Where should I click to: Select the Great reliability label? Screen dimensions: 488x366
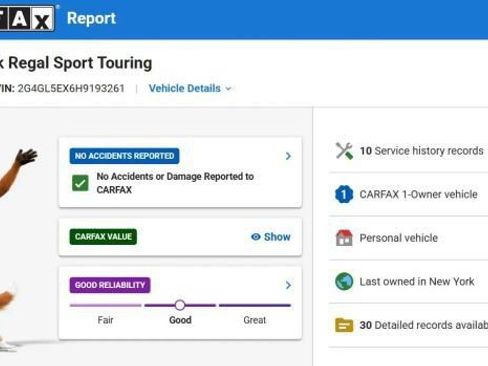point(255,320)
